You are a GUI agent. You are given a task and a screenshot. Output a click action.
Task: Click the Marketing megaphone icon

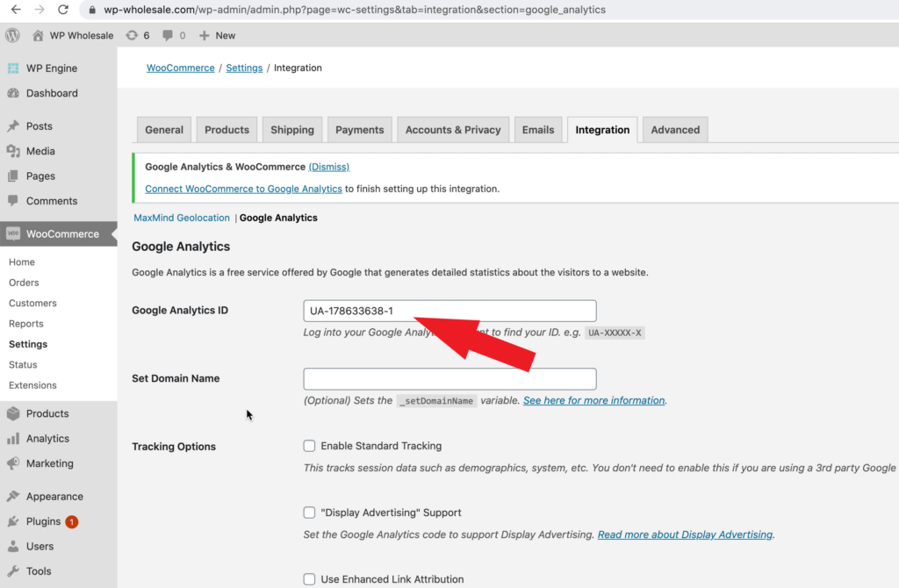point(13,463)
